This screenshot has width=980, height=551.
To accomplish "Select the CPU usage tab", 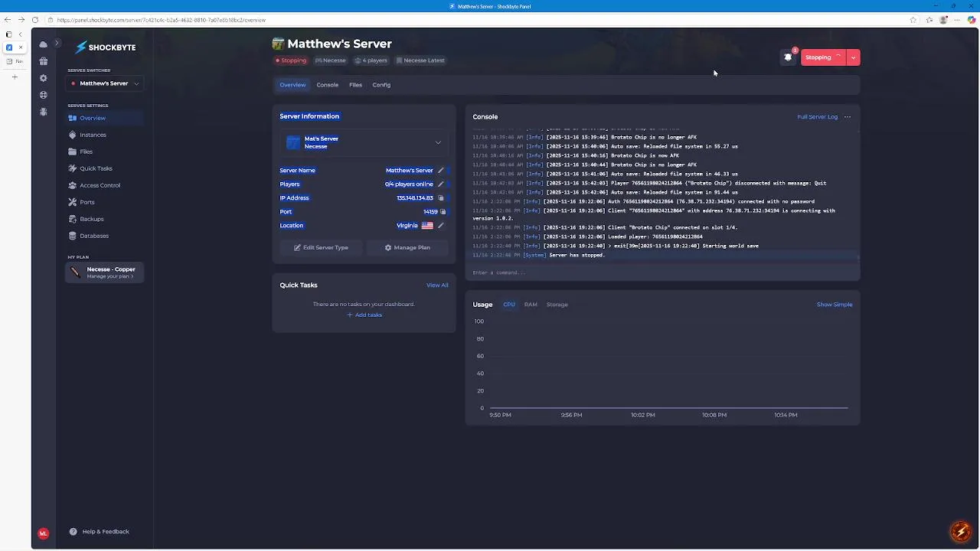I will 509,305.
